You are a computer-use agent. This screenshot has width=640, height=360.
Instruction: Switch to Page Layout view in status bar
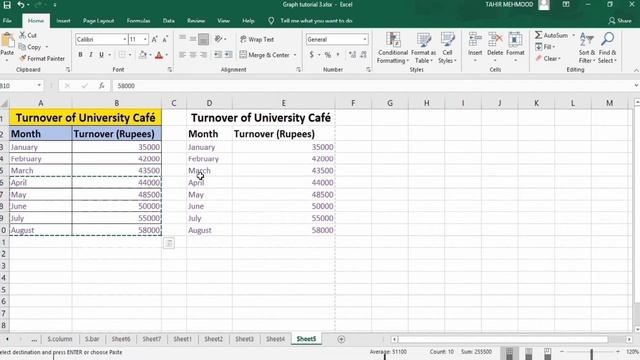click(x=529, y=352)
